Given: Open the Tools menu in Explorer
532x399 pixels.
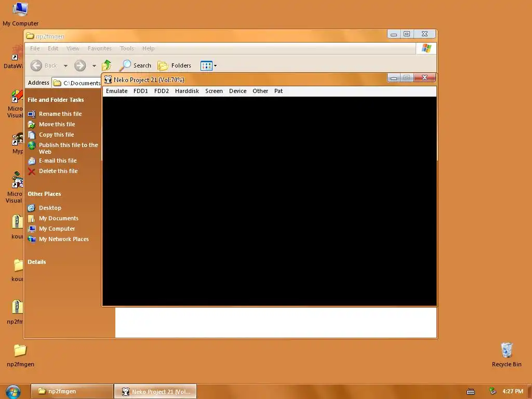Looking at the screenshot, I should pos(127,48).
